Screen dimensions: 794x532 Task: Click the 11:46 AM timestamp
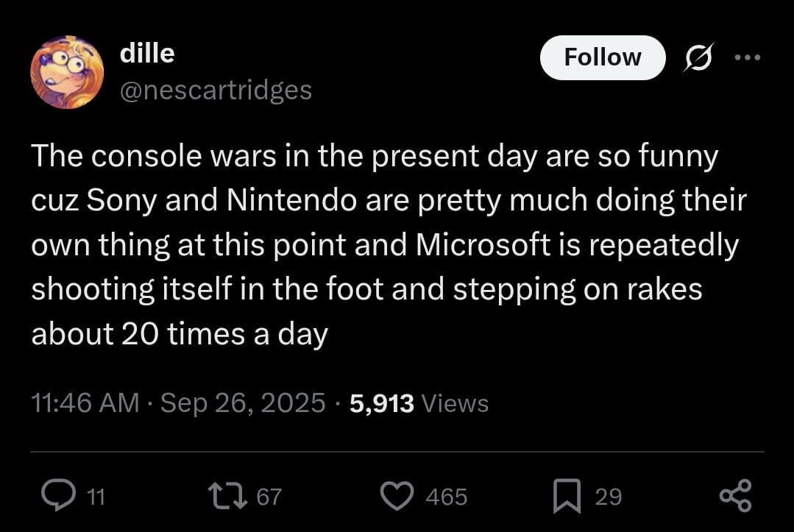pyautogui.click(x=85, y=402)
